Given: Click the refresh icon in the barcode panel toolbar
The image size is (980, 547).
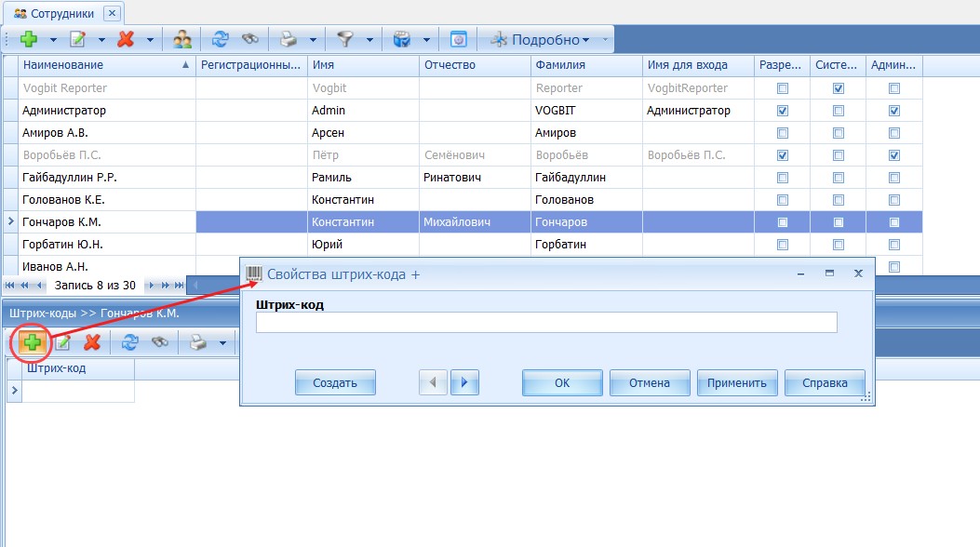Looking at the screenshot, I should pyautogui.click(x=130, y=343).
